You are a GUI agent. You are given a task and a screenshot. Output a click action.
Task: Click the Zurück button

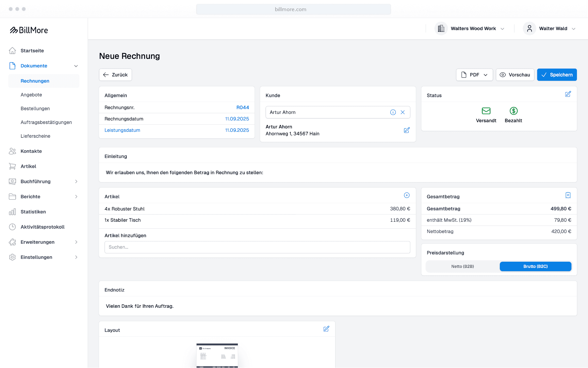coord(115,75)
